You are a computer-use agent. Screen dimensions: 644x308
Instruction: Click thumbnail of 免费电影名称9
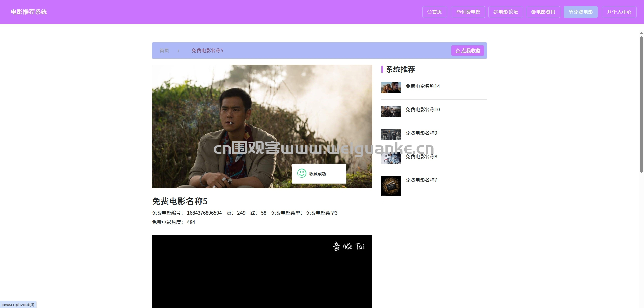click(391, 135)
